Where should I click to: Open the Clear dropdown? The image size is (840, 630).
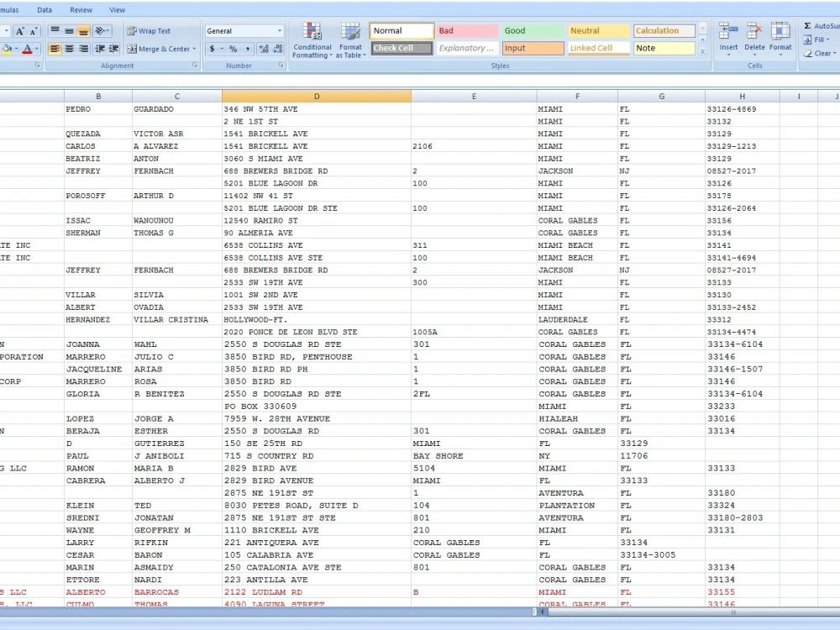(x=820, y=54)
